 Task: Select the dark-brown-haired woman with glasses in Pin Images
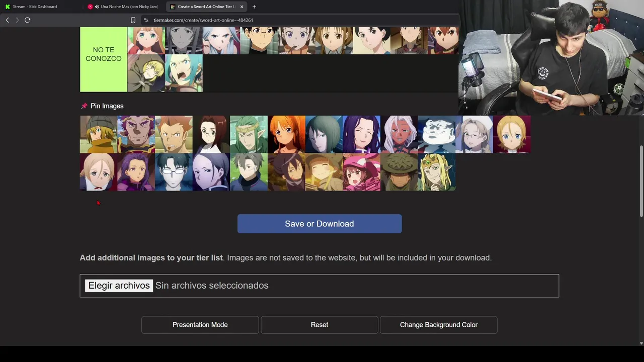(x=211, y=134)
